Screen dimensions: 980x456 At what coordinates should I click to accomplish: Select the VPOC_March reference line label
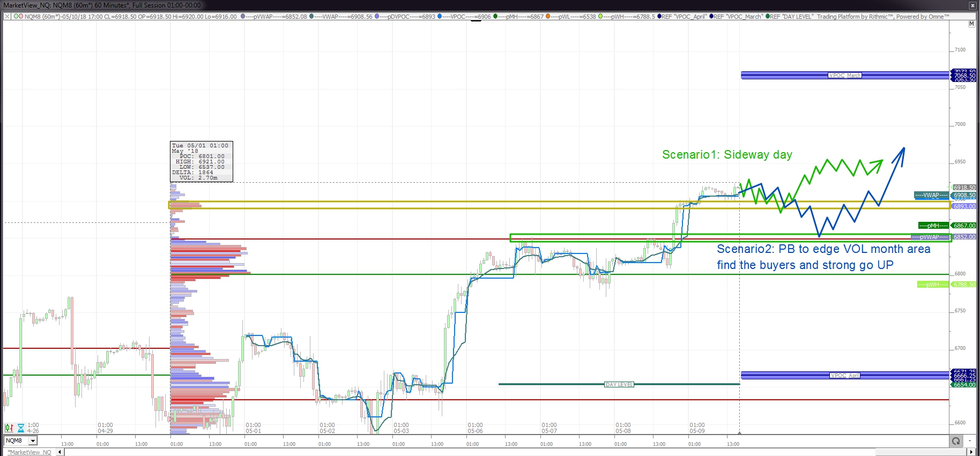click(845, 76)
